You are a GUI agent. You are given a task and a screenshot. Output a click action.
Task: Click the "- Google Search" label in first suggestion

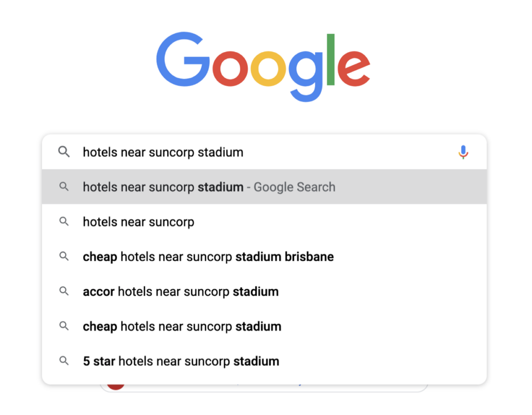pyautogui.click(x=294, y=187)
